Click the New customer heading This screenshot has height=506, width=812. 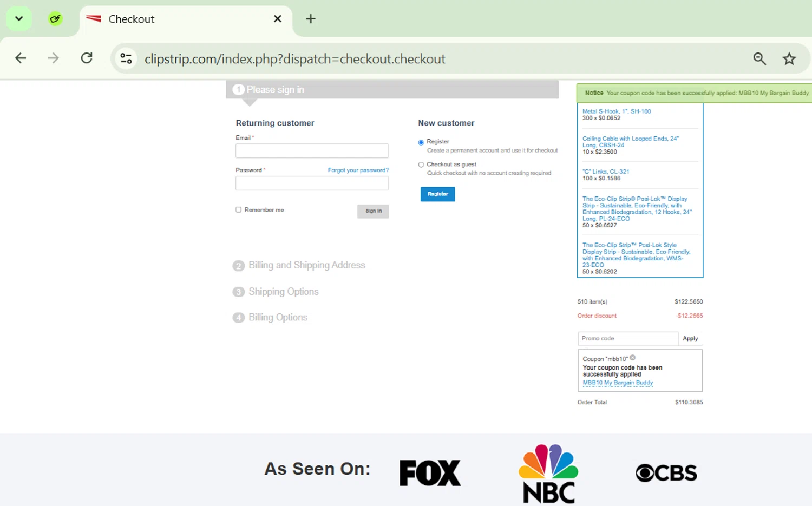click(446, 123)
